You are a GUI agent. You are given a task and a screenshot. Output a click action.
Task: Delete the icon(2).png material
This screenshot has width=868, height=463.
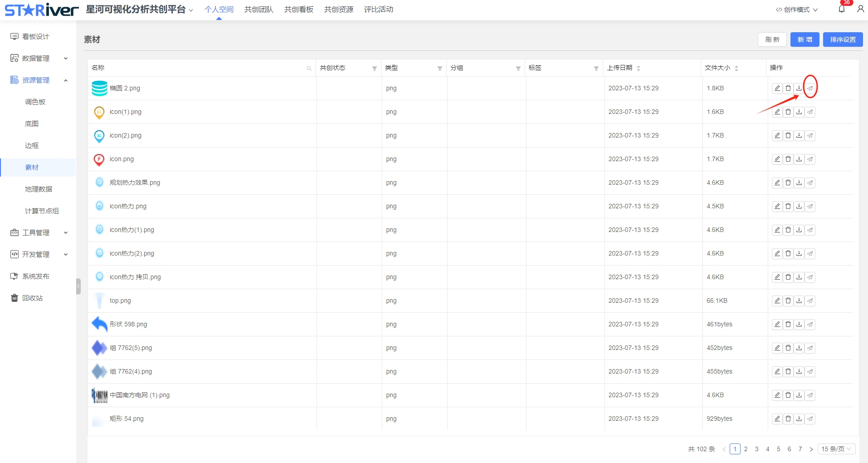coord(788,135)
